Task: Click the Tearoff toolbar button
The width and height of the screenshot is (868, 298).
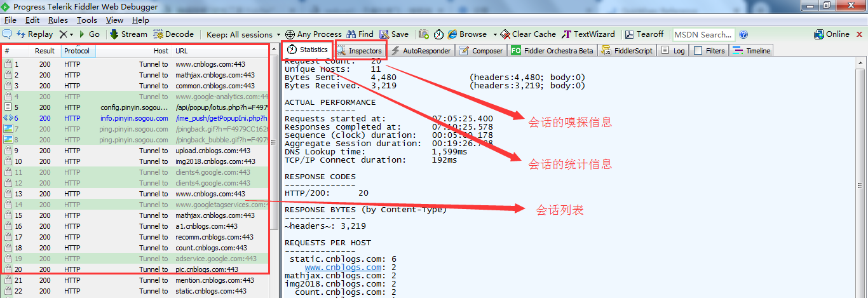Action: [644, 34]
